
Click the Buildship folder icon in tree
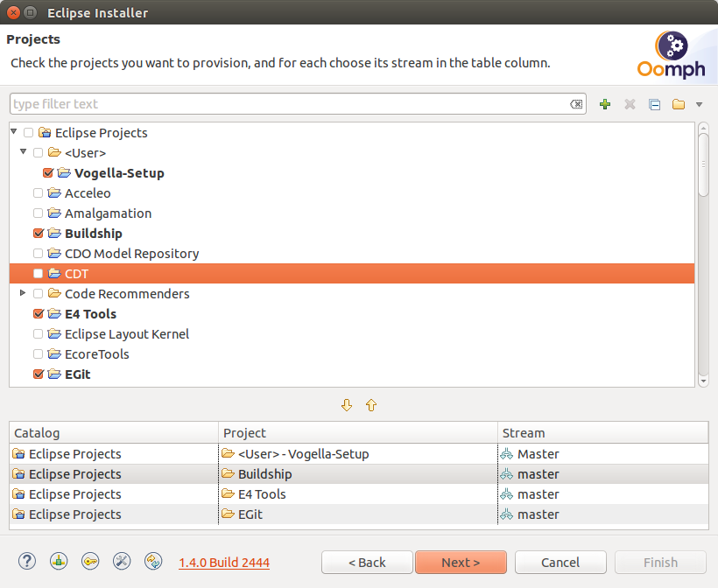(54, 234)
